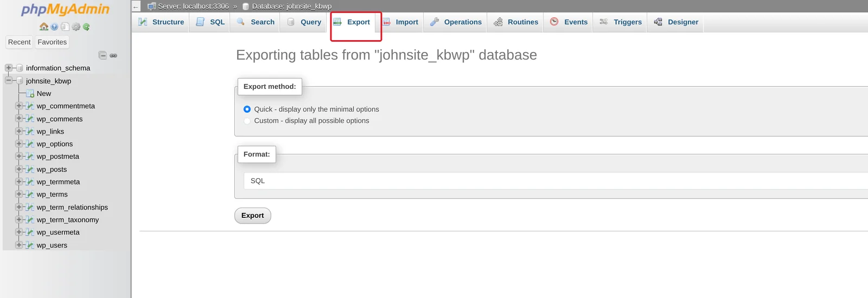Click the phpMyAdmin logo
The height and width of the screenshot is (298, 868).
pos(65,9)
